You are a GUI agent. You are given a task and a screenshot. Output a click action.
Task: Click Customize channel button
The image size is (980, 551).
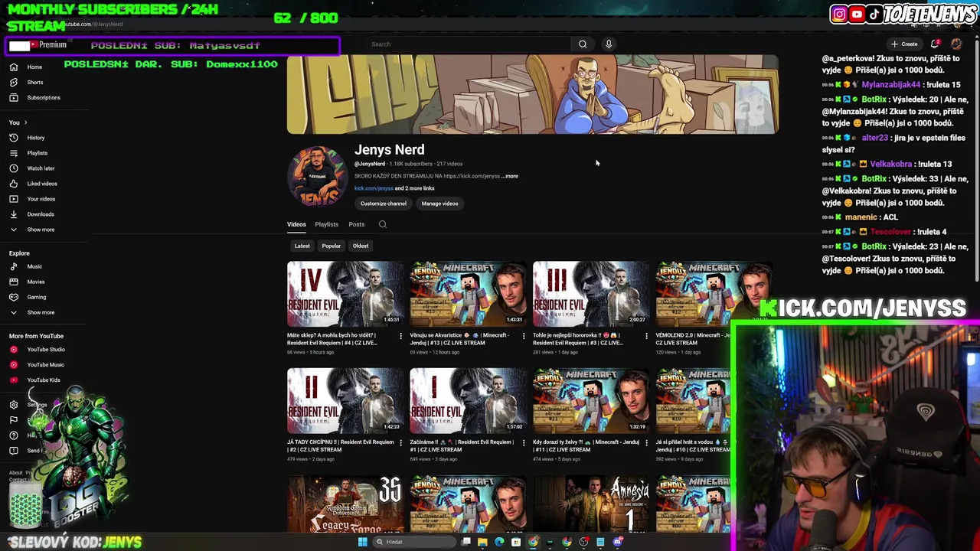pyautogui.click(x=383, y=204)
